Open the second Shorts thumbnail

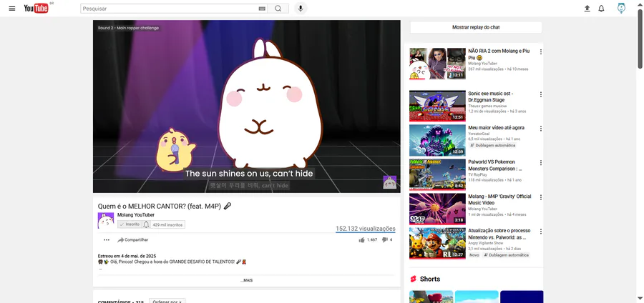coord(477,297)
